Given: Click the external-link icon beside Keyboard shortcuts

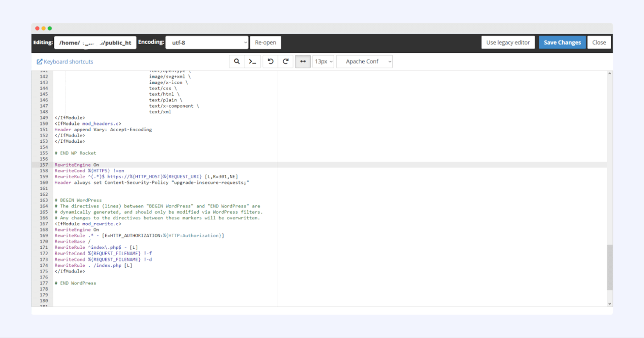Looking at the screenshot, I should (x=40, y=62).
